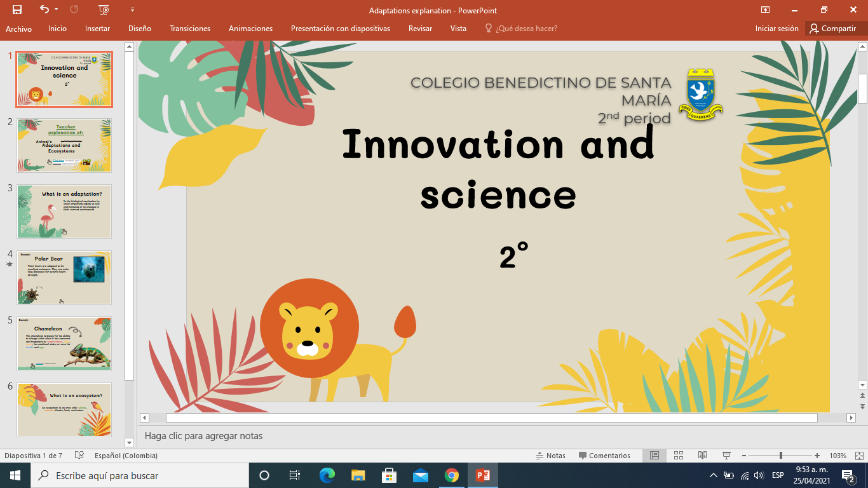This screenshot has height=488, width=868.
Task: Open the Insertar ribbon tab
Action: pos(97,29)
